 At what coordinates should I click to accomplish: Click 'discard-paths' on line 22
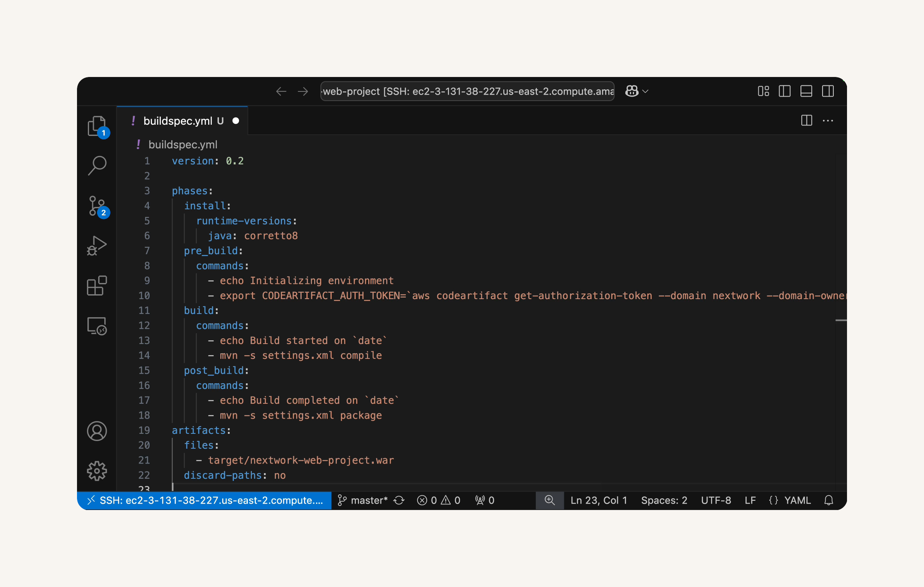pyautogui.click(x=223, y=475)
